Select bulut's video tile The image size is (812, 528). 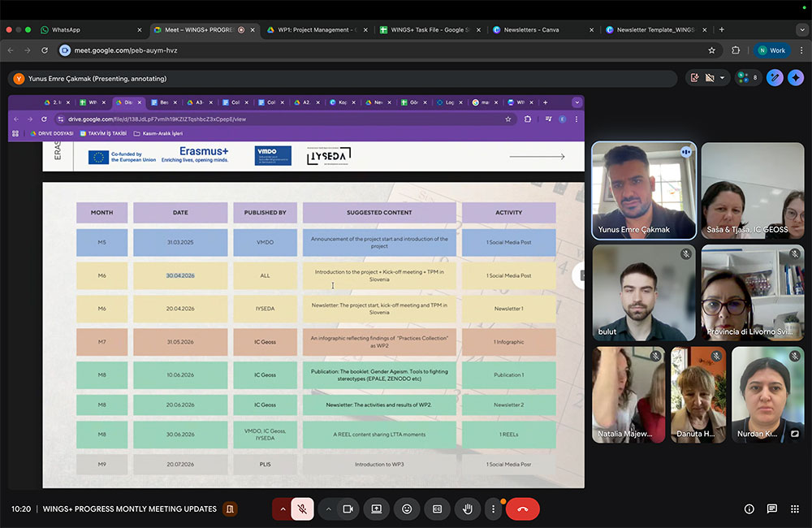coord(644,292)
